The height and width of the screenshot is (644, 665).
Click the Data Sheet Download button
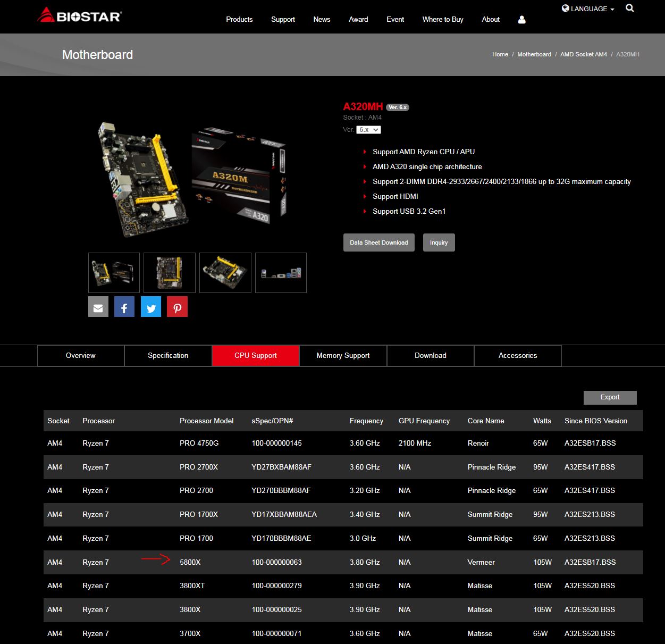tap(379, 242)
